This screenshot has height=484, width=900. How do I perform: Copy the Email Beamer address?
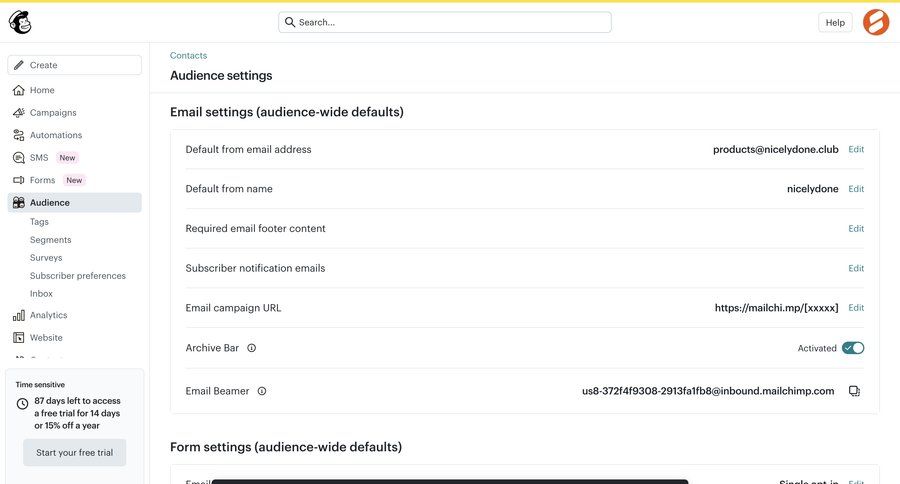(x=855, y=391)
